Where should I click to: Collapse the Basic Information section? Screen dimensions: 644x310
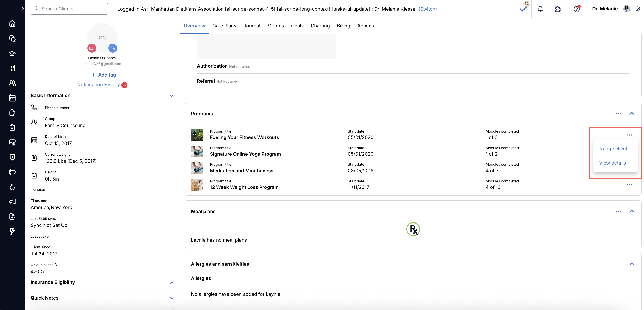click(x=171, y=96)
